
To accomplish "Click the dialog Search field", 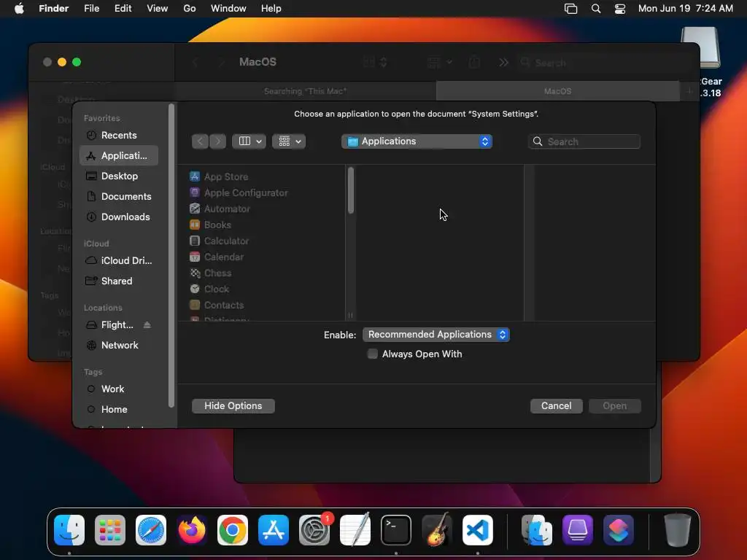I will (584, 141).
